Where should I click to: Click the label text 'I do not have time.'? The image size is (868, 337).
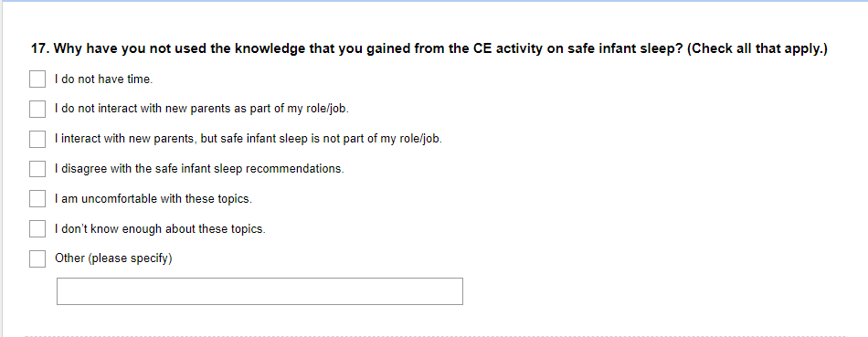[103, 79]
